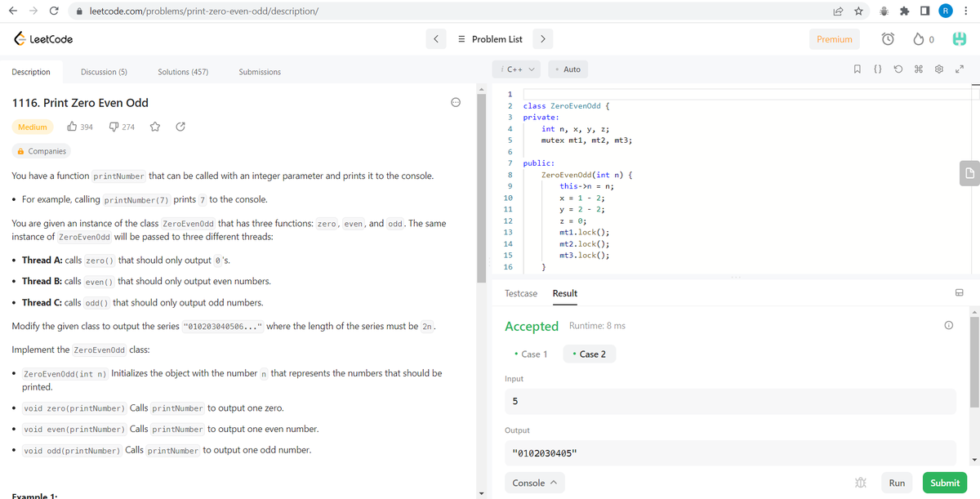Expand the Console panel
This screenshot has width=980, height=499.
535,483
